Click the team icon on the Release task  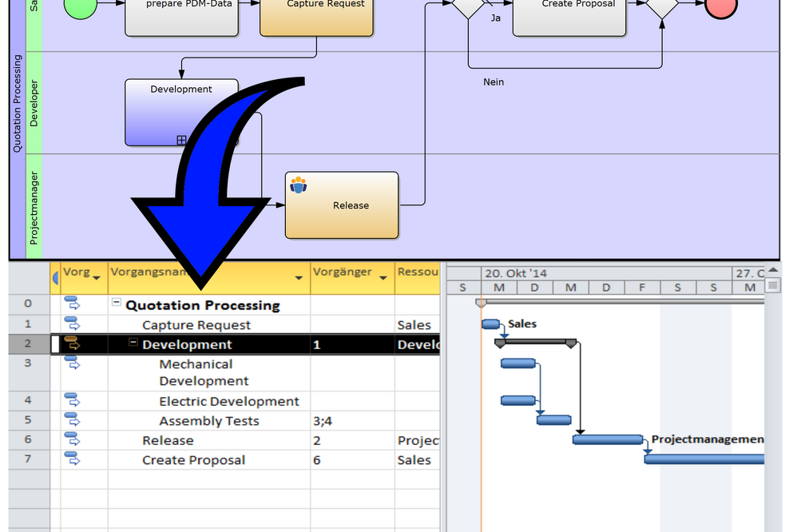coord(299,185)
